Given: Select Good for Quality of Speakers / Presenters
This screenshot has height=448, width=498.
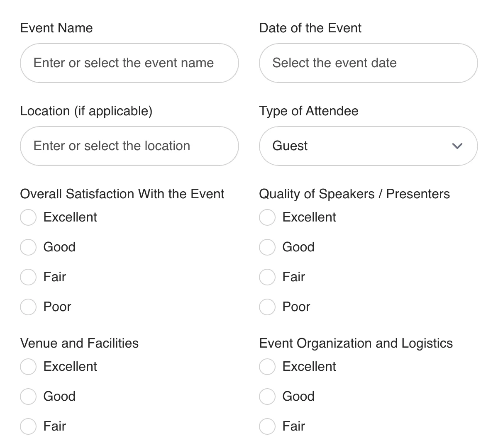Looking at the screenshot, I should pos(267,247).
